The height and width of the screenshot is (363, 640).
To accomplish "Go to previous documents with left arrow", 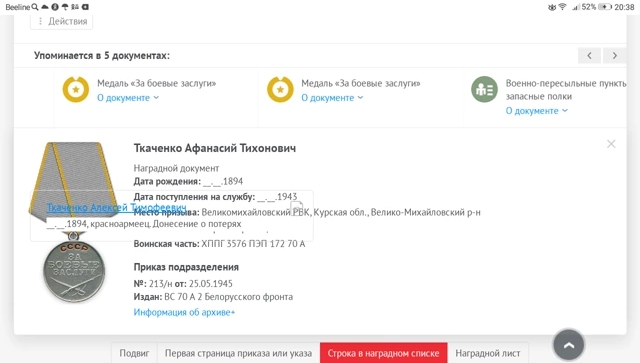I will point(589,56).
